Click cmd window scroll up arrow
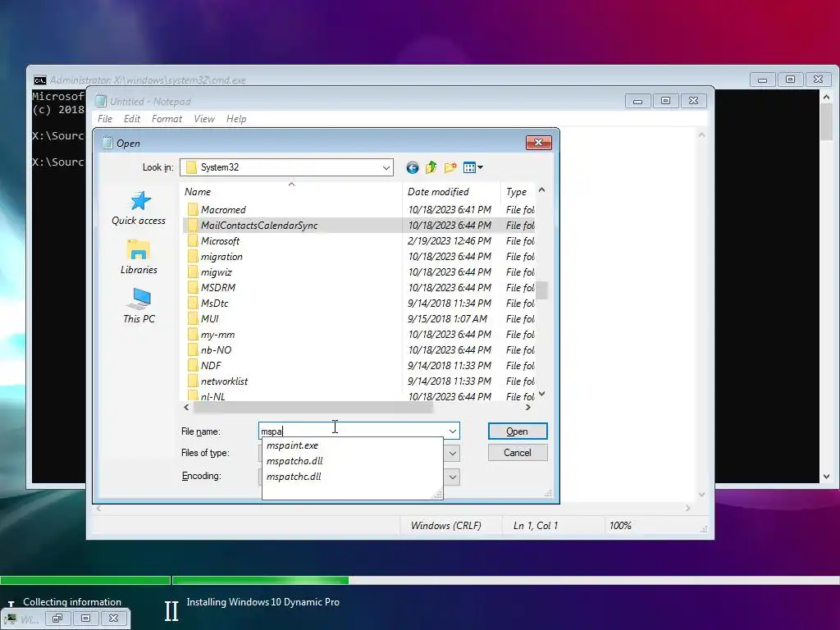Screen dimensions: 840x630 (827, 97)
